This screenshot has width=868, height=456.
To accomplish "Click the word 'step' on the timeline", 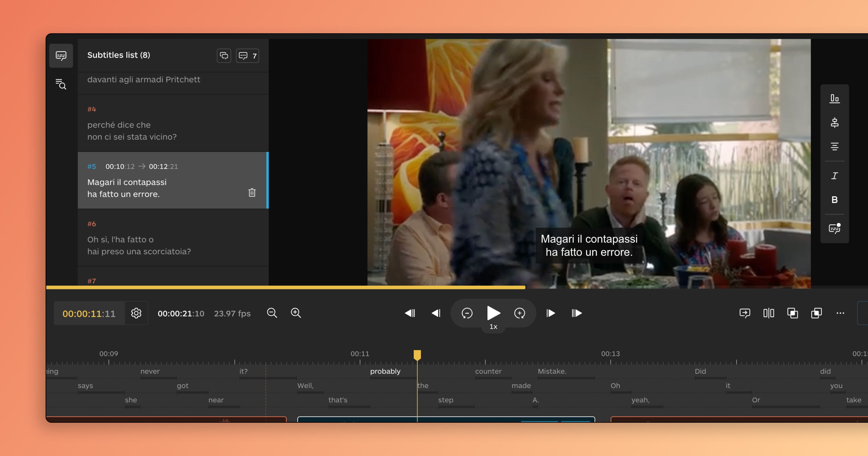I will (x=446, y=400).
